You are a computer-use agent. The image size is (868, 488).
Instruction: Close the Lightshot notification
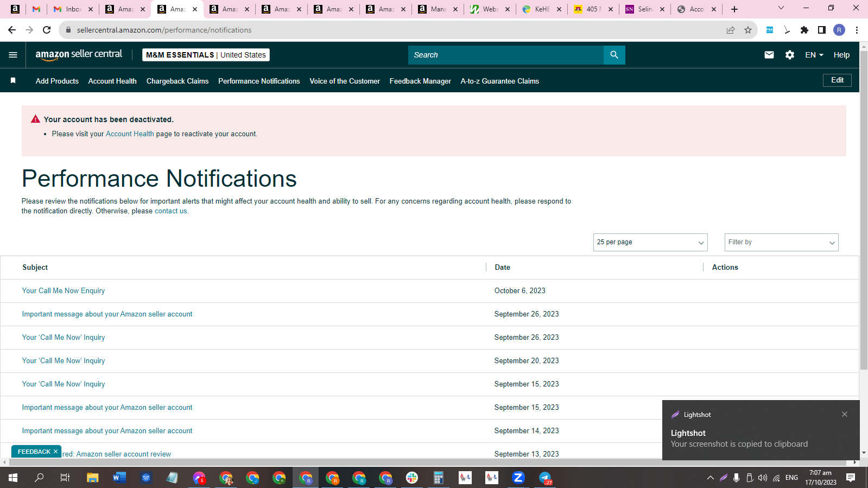coord(845,414)
